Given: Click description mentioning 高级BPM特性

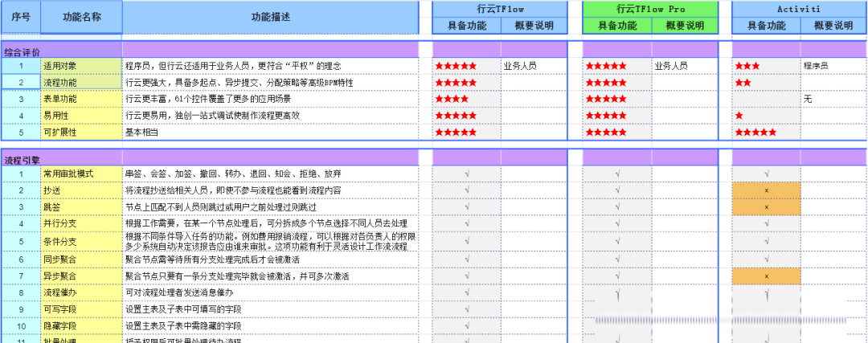Looking at the screenshot, I should (270, 83).
